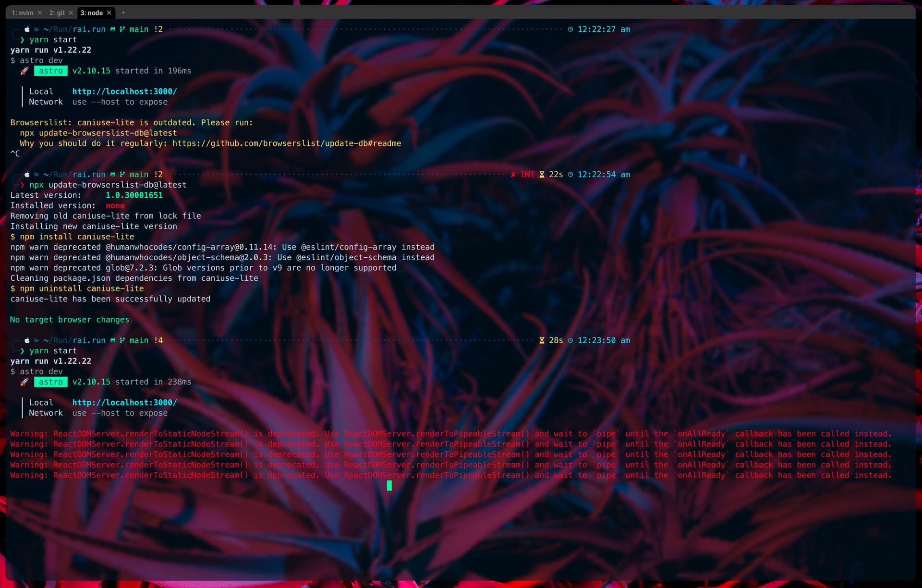The image size is (922, 588).
Task: Select the node tab
Action: 91,13
